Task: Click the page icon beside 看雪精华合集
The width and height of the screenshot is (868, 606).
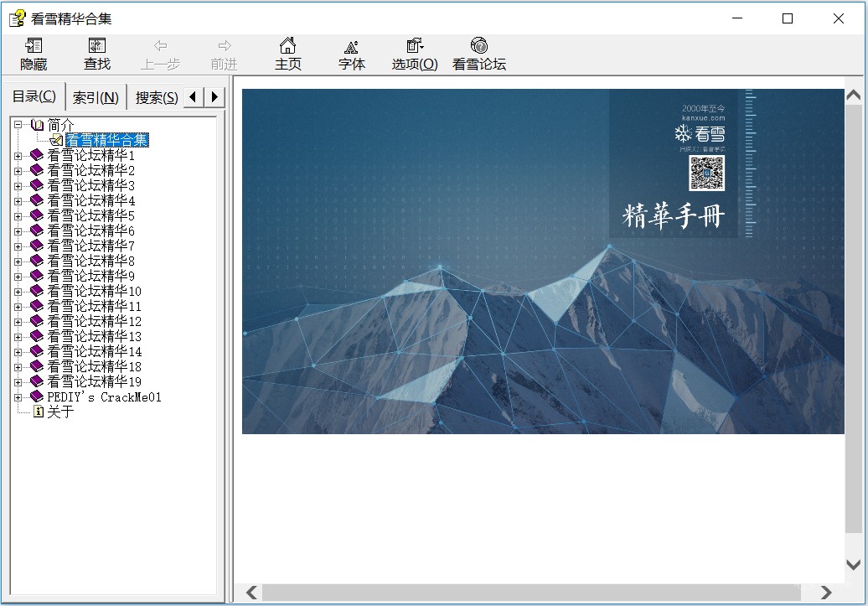Action: (56, 140)
